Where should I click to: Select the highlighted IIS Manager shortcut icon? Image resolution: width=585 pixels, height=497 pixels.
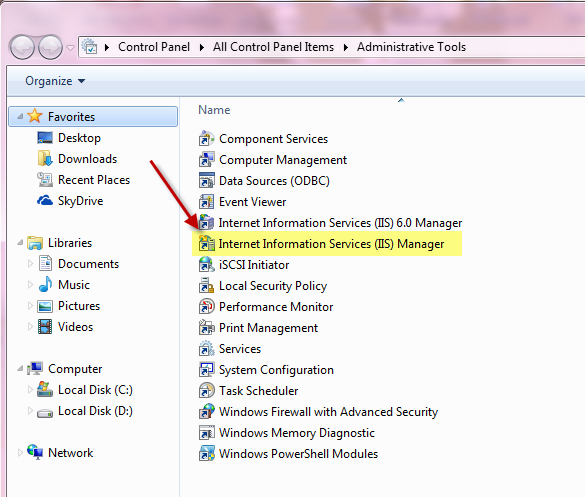[206, 244]
